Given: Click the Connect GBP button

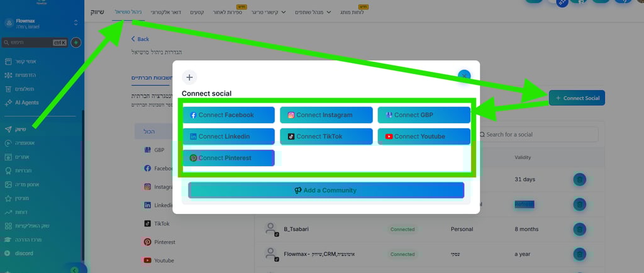Looking at the screenshot, I should click(424, 115).
